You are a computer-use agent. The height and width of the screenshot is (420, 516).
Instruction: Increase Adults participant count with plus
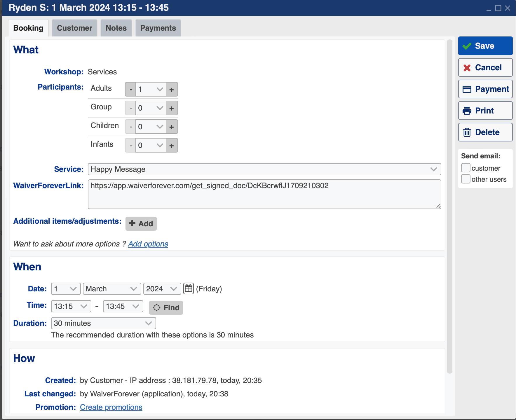click(x=172, y=90)
